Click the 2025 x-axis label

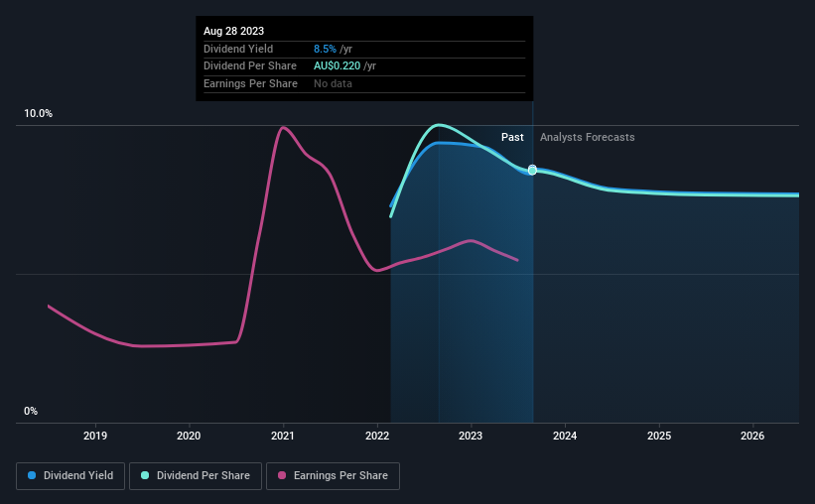[x=659, y=436]
